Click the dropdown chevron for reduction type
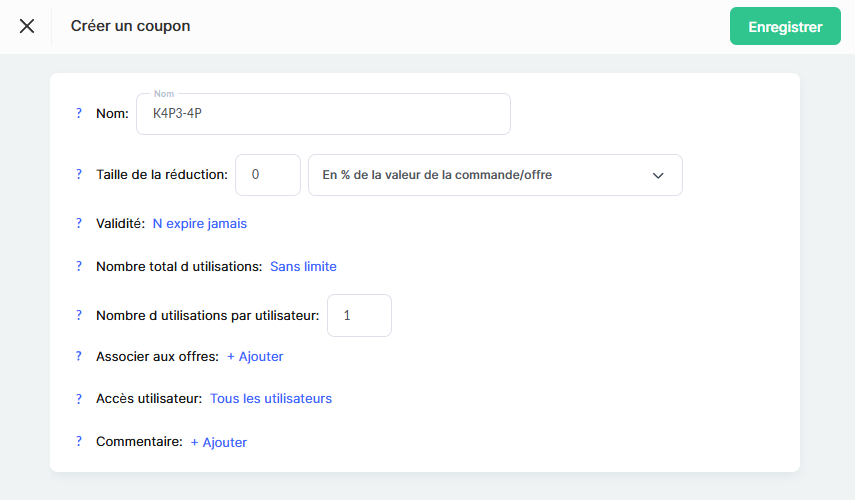 (658, 176)
